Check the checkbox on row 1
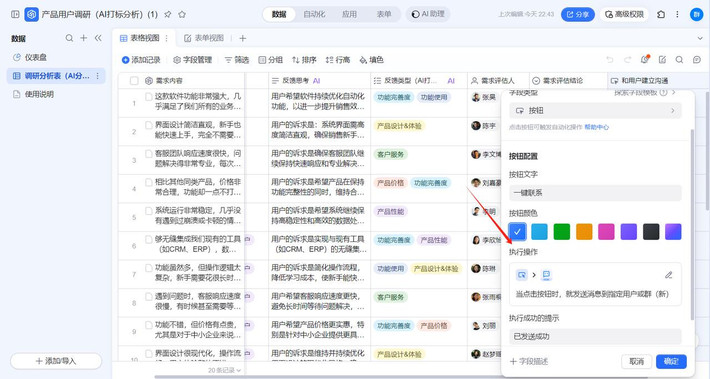This screenshot has width=710, height=379. point(149,96)
